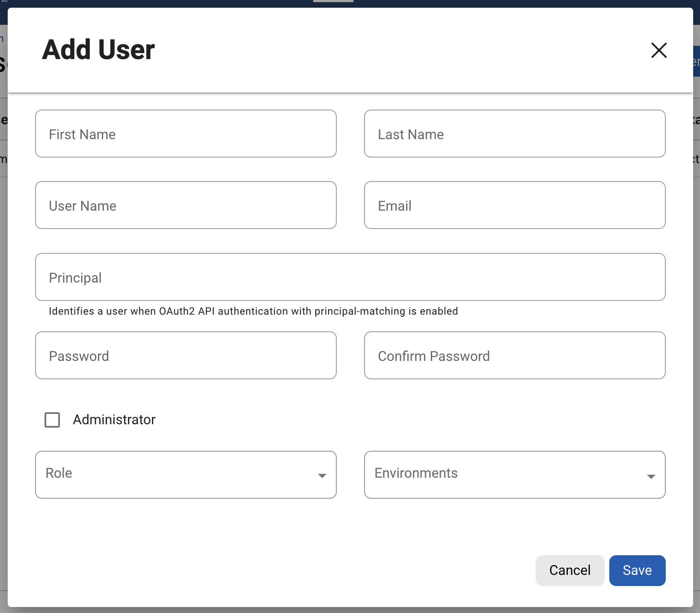Screen dimensions: 700x613
Task: Click the Confirm Password input field
Action: point(515,355)
